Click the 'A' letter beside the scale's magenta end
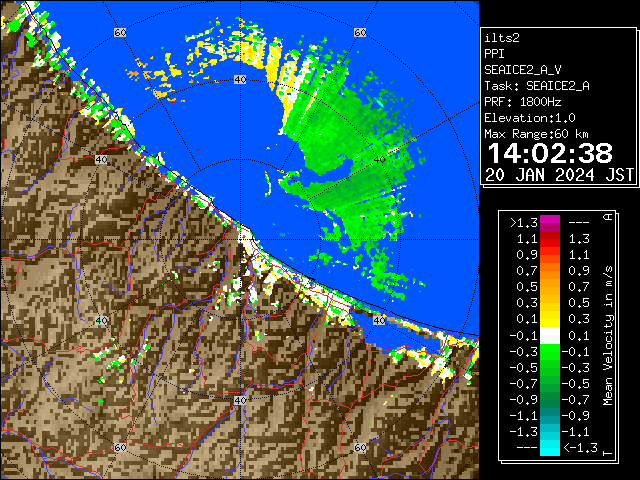This screenshot has height=480, width=640. (608, 217)
